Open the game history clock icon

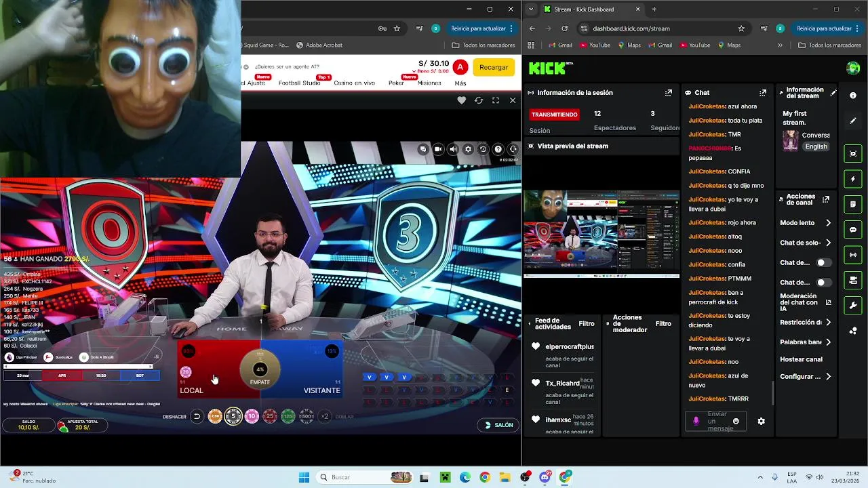(x=483, y=149)
